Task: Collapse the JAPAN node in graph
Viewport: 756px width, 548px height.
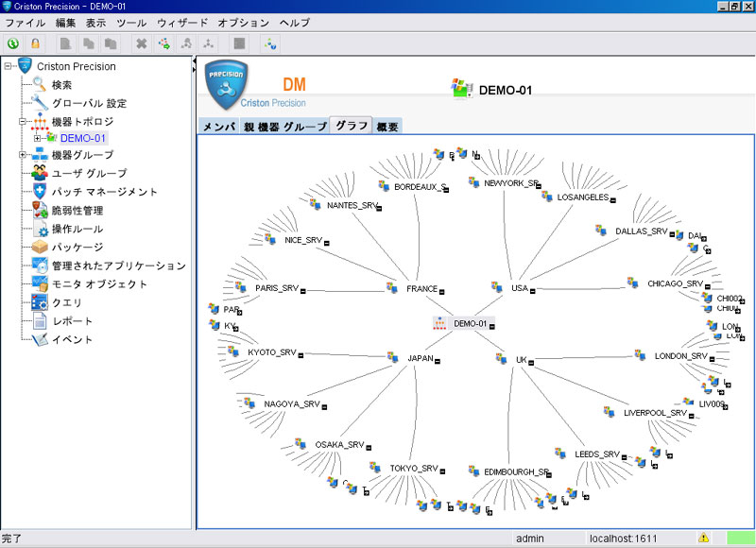Action: tap(438, 361)
